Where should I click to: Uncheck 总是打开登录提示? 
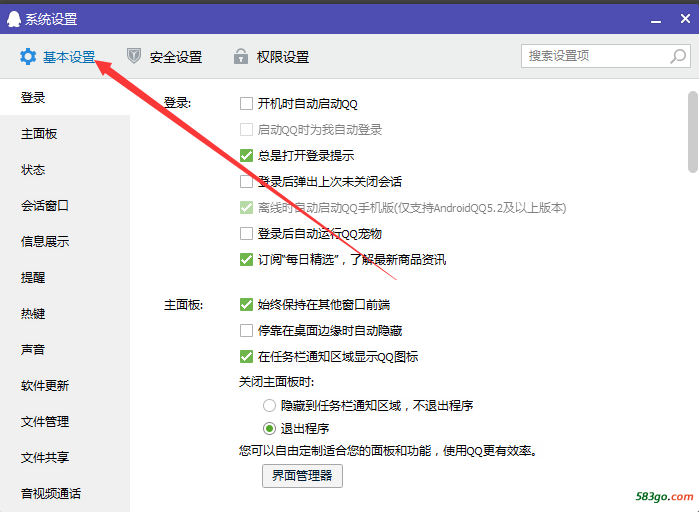click(246, 155)
